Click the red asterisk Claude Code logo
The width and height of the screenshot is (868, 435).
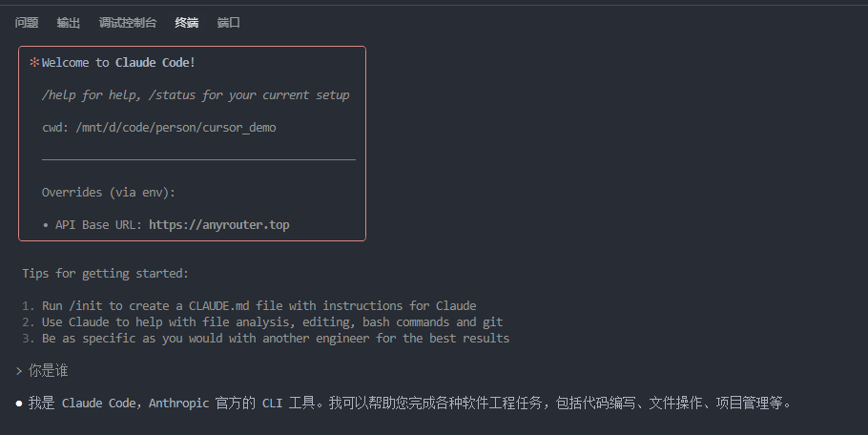click(34, 63)
